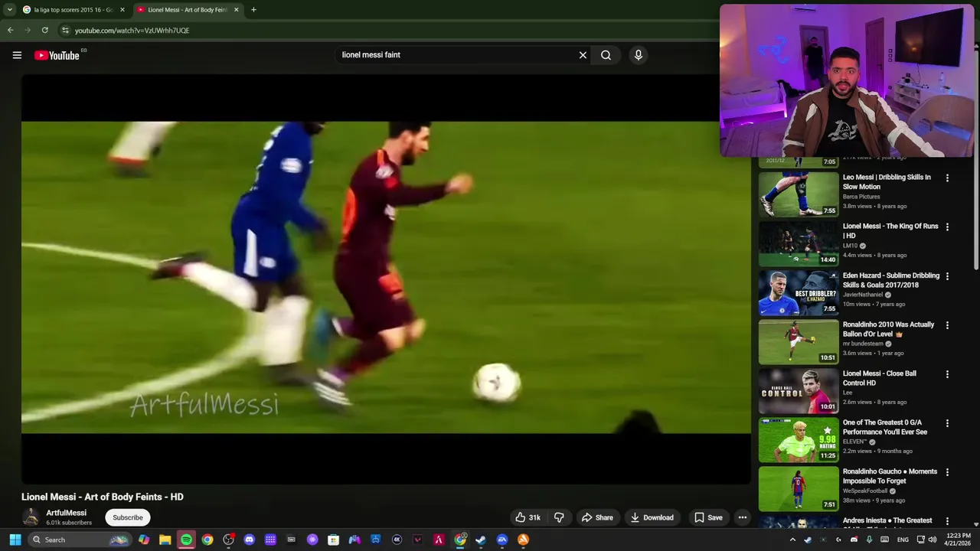Open the Greatest 0 G/A Performance thumbnail

tap(799, 439)
